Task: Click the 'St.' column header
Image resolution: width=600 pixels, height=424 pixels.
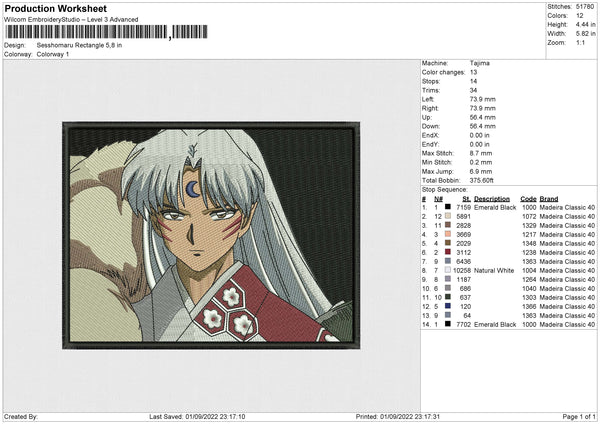Action: [x=466, y=199]
